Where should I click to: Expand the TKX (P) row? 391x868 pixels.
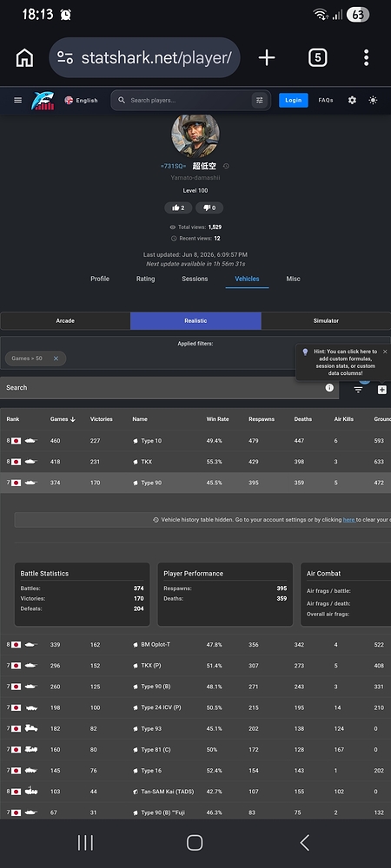[195, 666]
